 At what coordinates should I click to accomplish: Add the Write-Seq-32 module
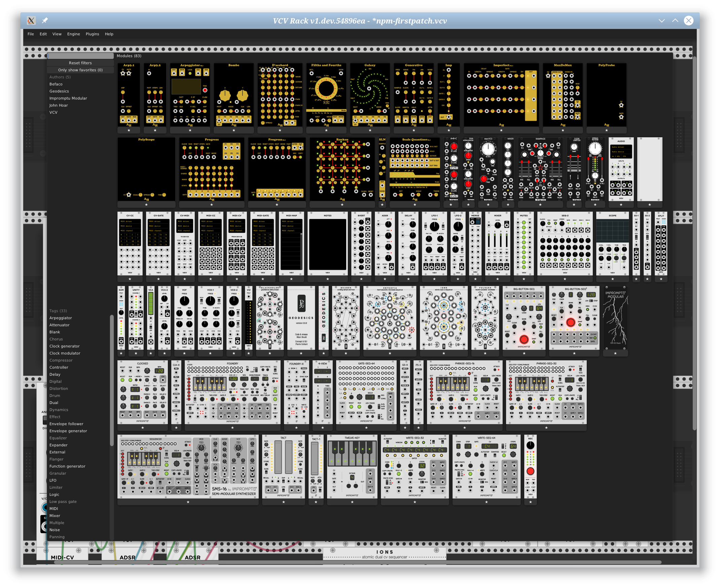(415, 467)
